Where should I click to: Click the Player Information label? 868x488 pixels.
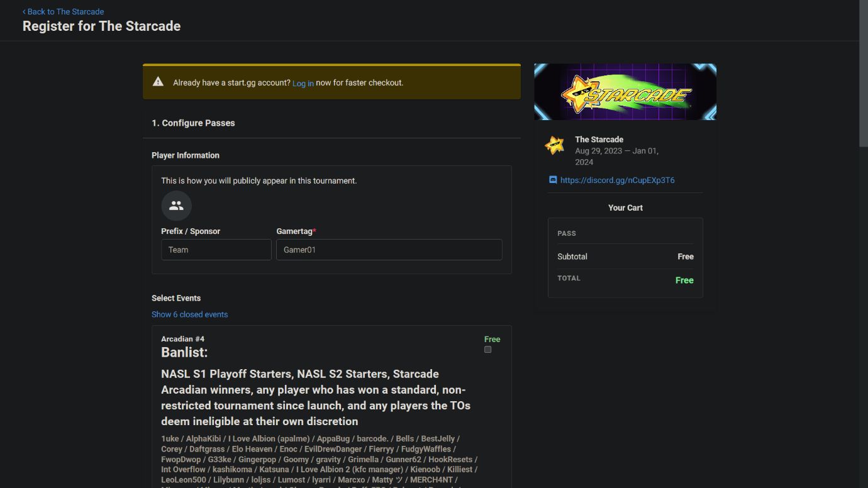pos(186,155)
